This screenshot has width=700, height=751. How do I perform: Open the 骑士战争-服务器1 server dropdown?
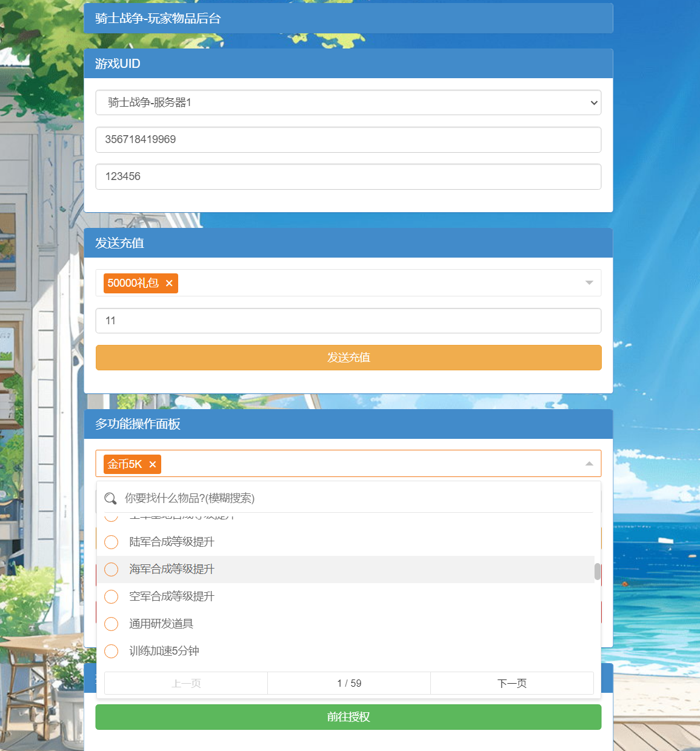tap(348, 102)
